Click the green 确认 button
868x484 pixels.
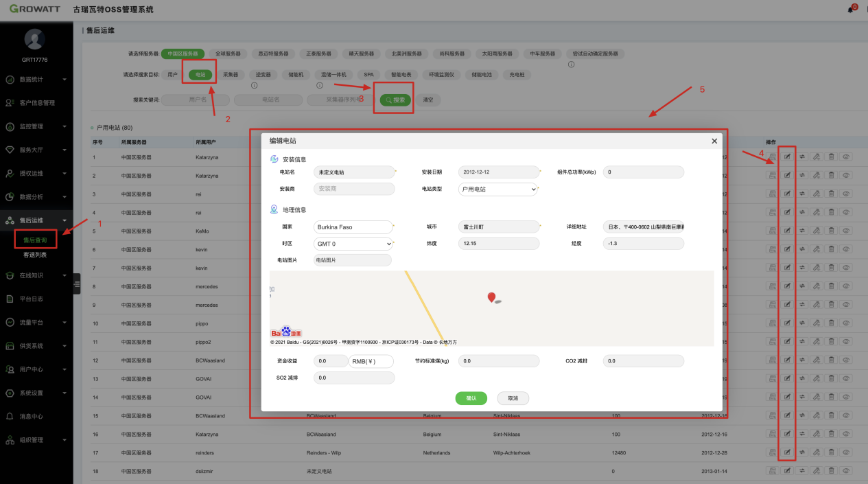(471, 398)
